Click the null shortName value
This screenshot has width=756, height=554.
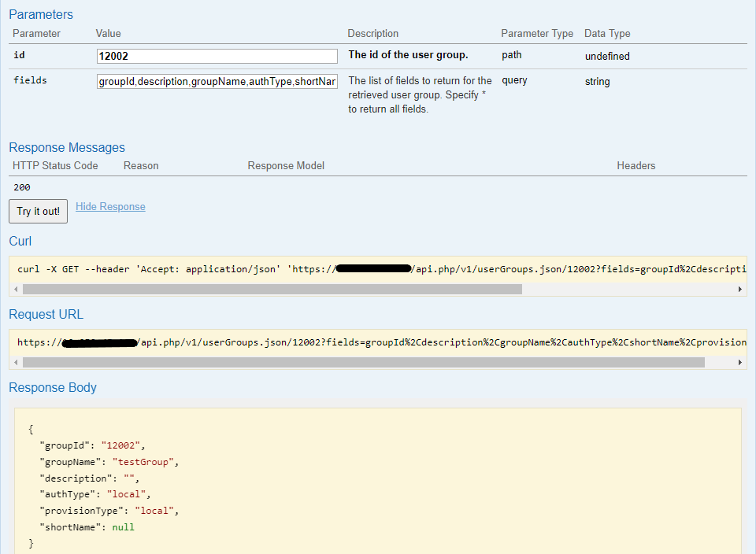123,527
